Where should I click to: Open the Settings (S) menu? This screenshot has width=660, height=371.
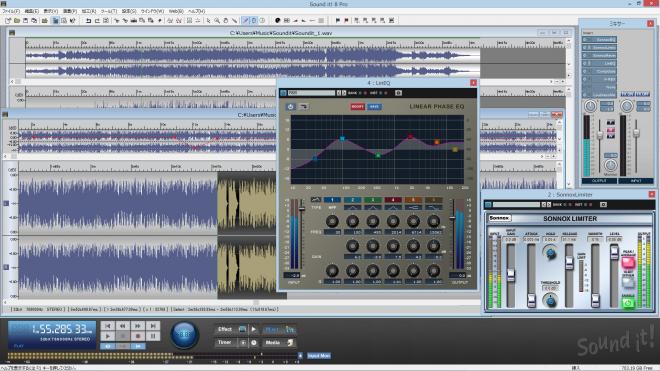tap(129, 11)
